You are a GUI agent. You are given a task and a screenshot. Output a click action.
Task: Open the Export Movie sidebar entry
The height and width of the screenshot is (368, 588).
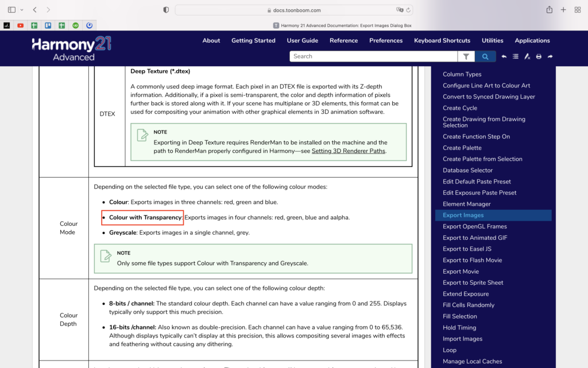click(461, 271)
